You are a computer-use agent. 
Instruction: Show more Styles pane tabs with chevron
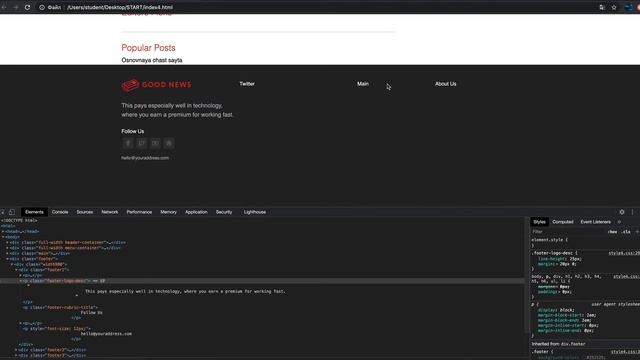click(x=619, y=222)
